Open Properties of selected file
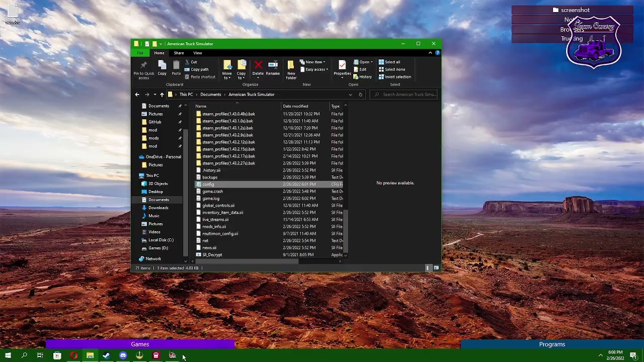Viewport: 644px width, 362px height. 342,68
